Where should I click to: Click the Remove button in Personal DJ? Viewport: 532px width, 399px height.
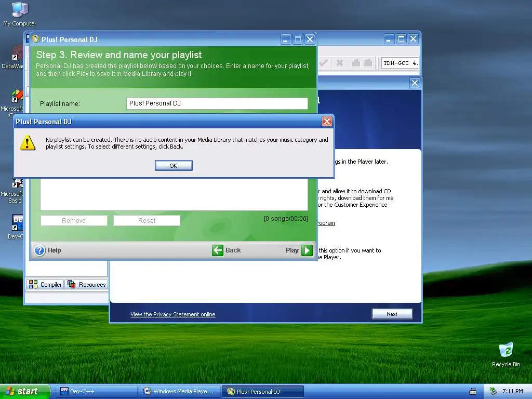(x=74, y=220)
